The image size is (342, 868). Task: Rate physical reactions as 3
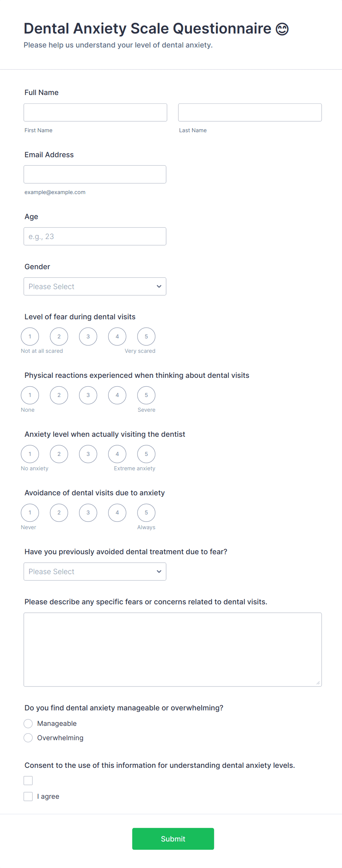pos(88,395)
